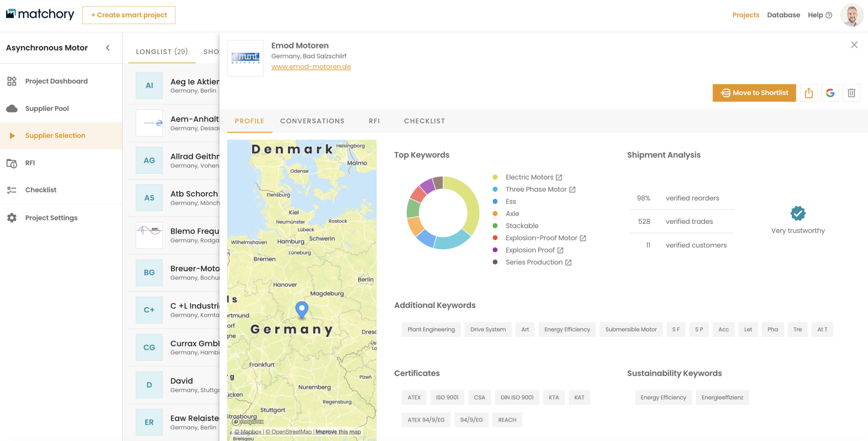The height and width of the screenshot is (441, 868).
Task: Select the Submersible Motor keyword tag
Action: (631, 329)
